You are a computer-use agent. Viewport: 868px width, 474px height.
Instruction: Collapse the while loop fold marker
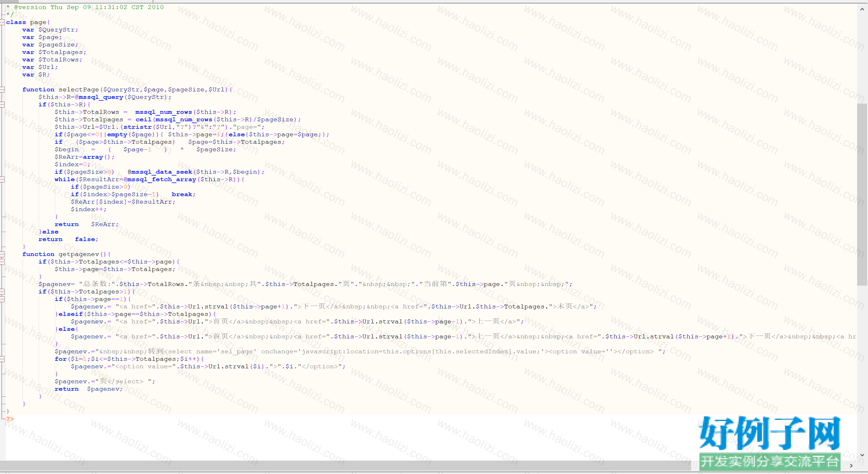click(x=2, y=180)
